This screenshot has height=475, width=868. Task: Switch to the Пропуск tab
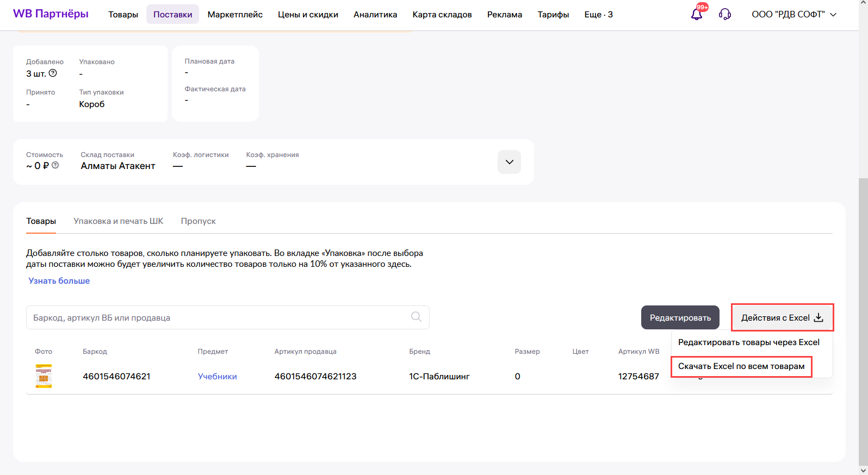point(198,221)
